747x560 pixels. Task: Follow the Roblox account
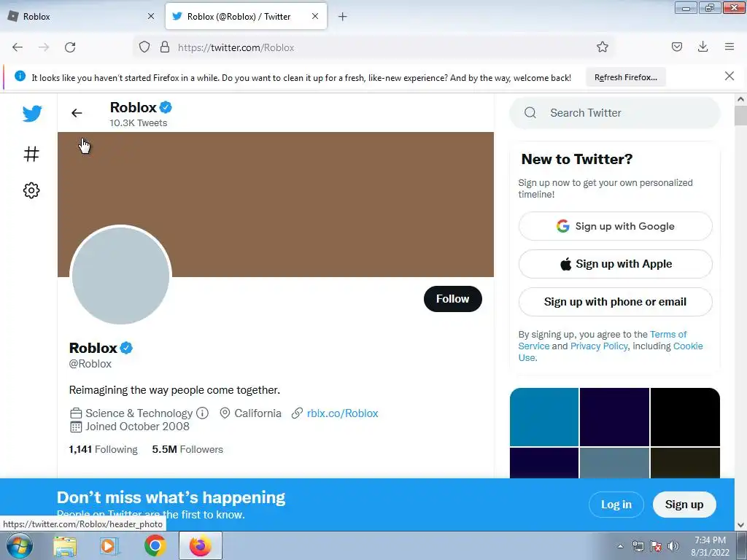pyautogui.click(x=452, y=299)
